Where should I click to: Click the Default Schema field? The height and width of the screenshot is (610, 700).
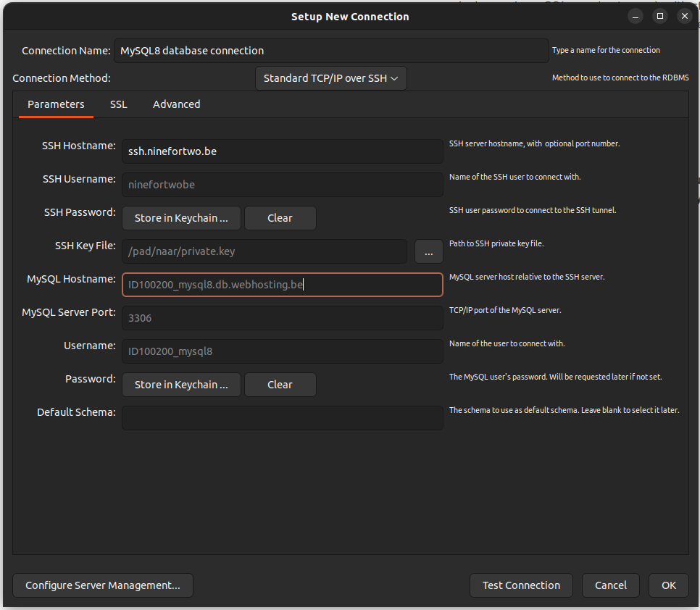282,418
